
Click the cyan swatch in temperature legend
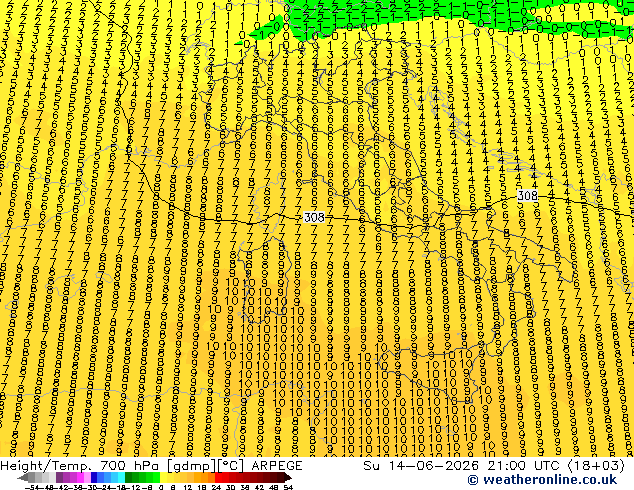pos(121,478)
